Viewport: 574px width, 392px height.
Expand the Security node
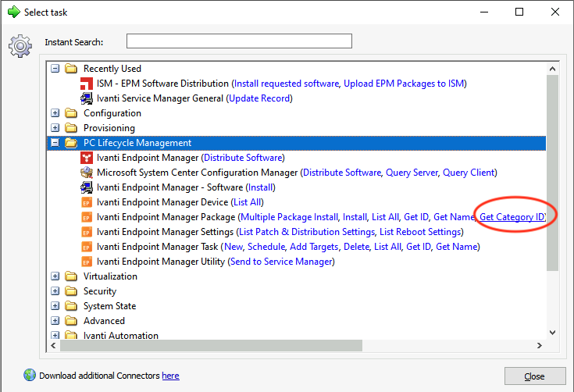tap(55, 291)
